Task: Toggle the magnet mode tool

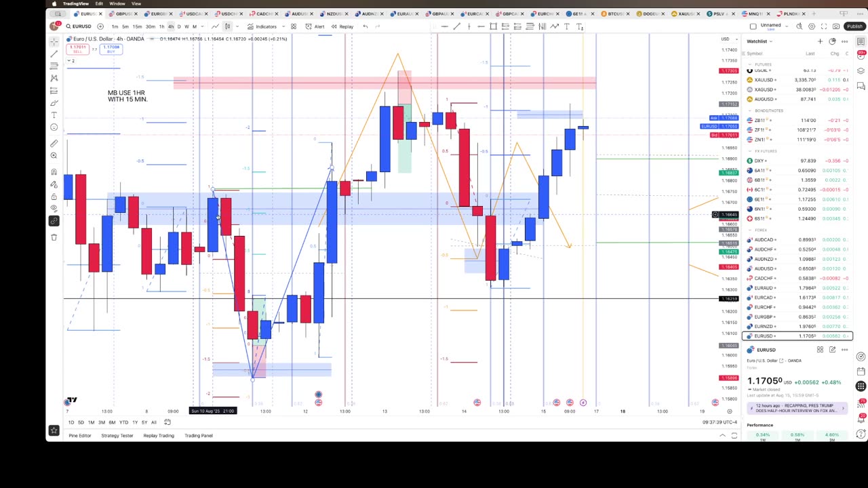Action: click(x=54, y=171)
